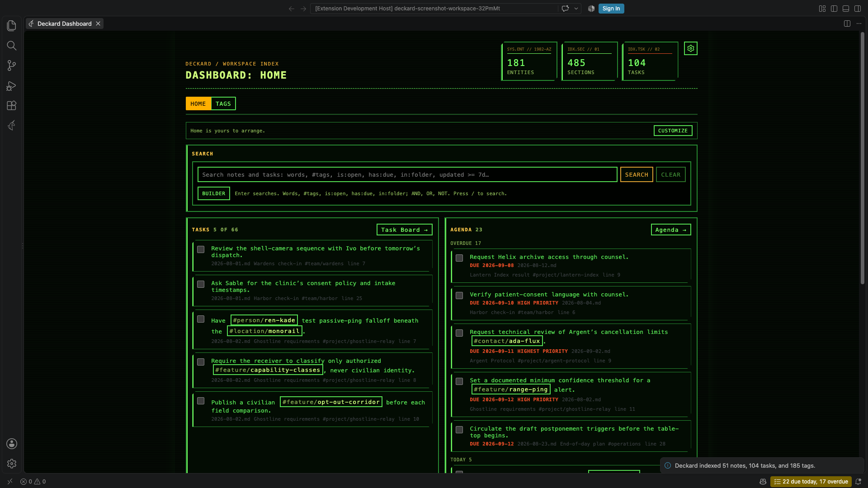Click 22 due today status bar item

pyautogui.click(x=811, y=482)
